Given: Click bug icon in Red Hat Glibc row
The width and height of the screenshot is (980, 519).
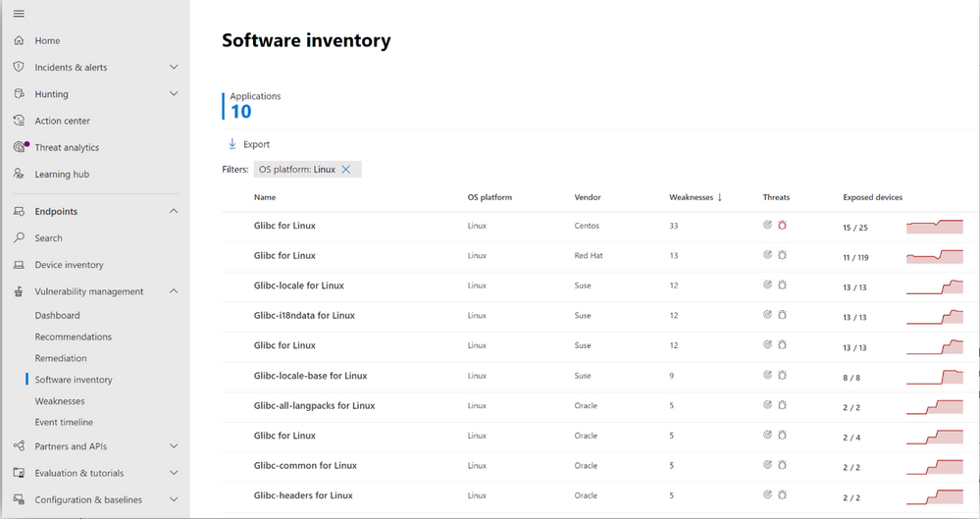Looking at the screenshot, I should 782,255.
